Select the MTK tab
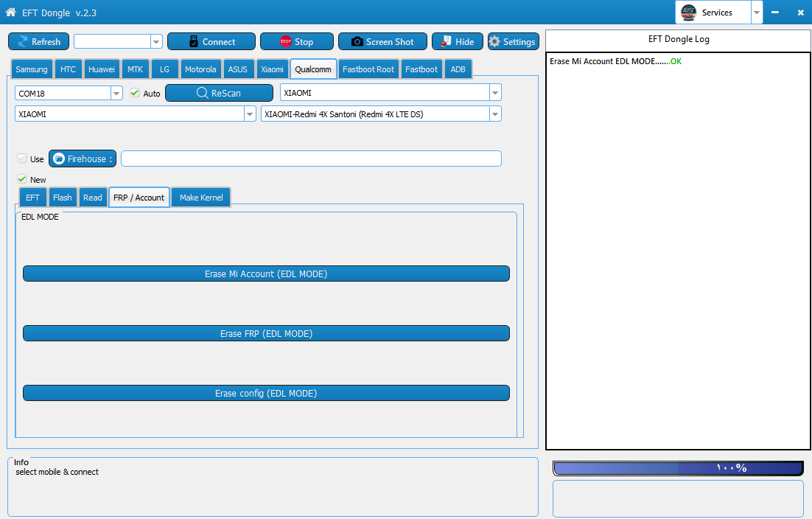The image size is (812, 519). coord(135,69)
